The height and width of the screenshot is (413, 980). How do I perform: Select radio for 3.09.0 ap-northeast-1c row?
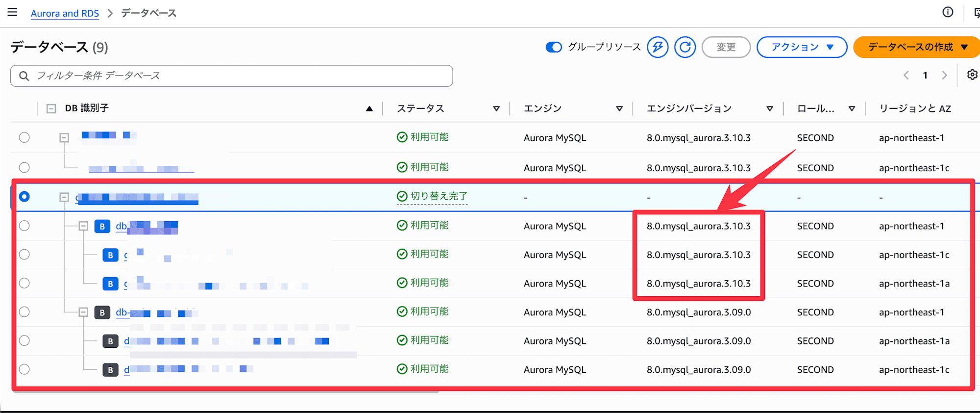coord(24,369)
